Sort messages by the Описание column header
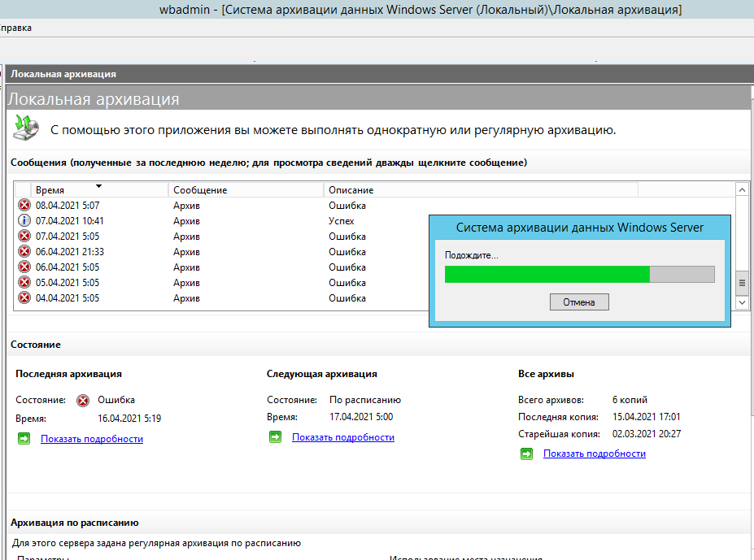This screenshot has width=754, height=560. tap(481, 190)
